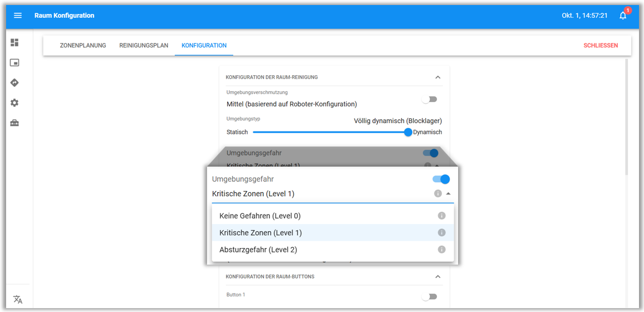Screen dimensions: 644x312
Task: Close the Kritische Zonen dropdown arrow
Action: click(x=449, y=194)
